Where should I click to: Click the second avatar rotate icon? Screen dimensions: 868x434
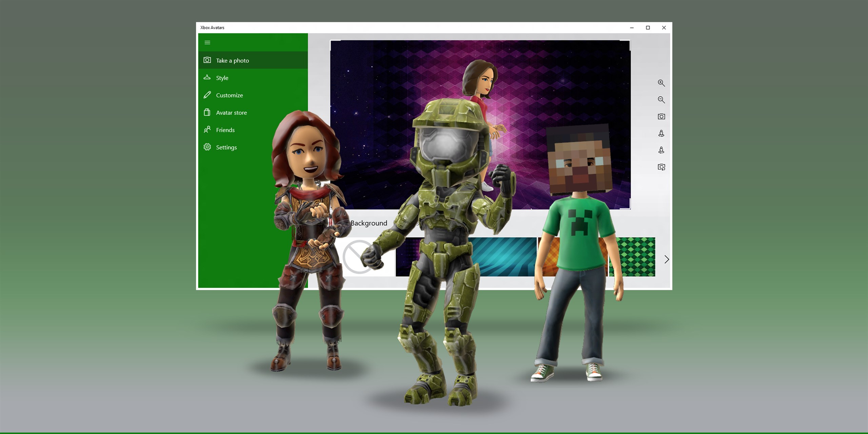[661, 150]
